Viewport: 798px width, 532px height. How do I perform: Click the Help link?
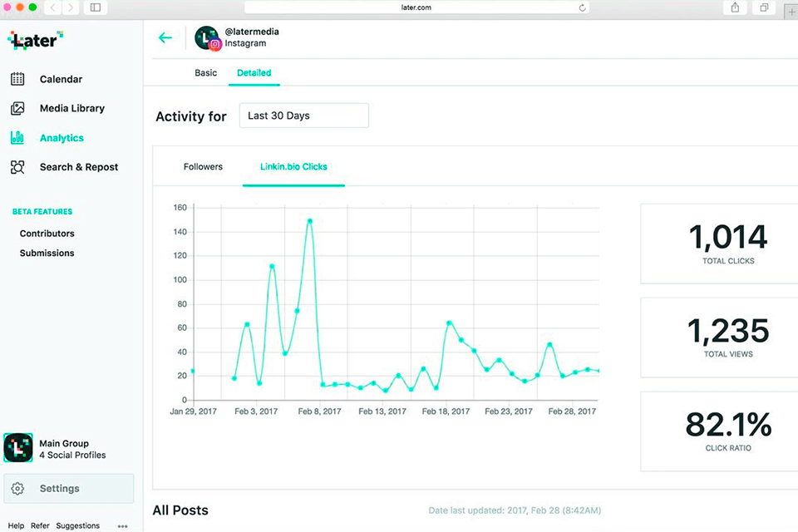16,526
